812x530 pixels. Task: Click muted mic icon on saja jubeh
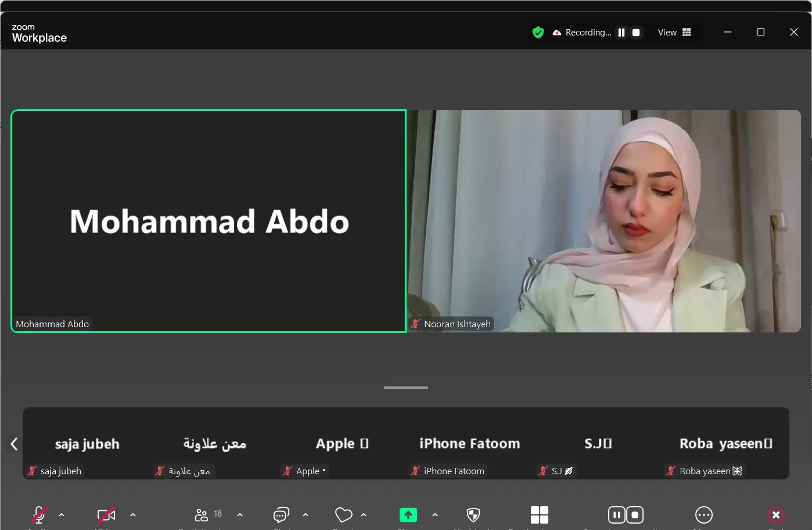[32, 471]
